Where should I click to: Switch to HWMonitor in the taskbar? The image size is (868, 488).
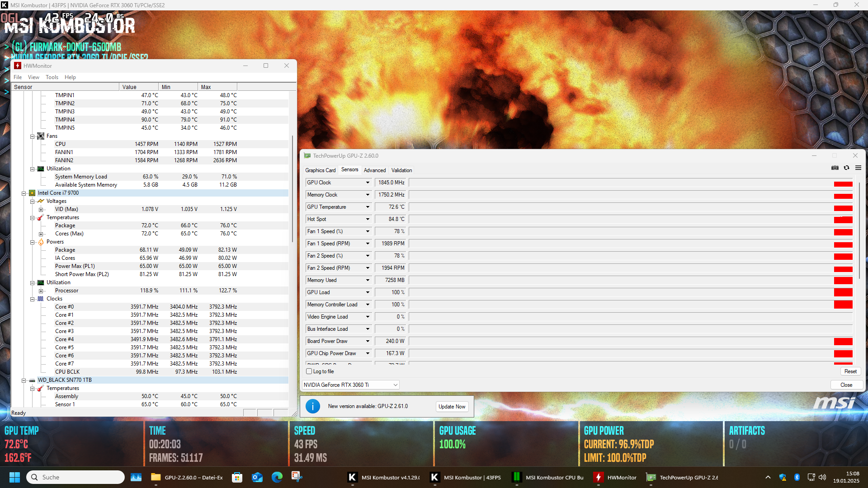point(615,477)
